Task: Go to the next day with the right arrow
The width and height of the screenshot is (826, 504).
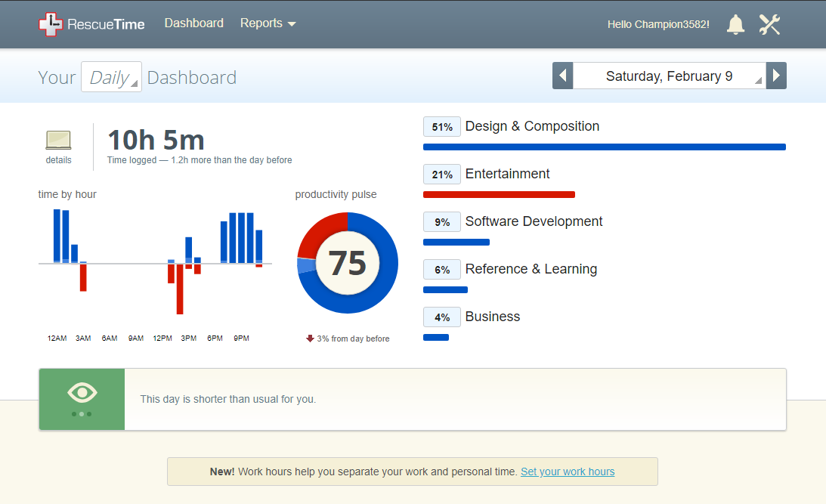Action: pos(776,76)
